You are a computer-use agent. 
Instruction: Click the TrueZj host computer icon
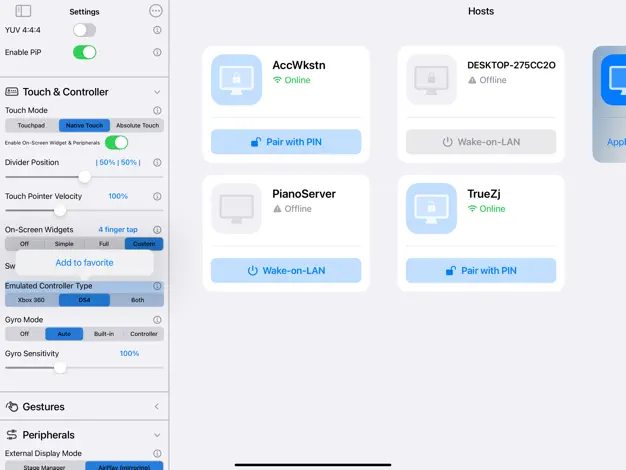[x=431, y=208]
